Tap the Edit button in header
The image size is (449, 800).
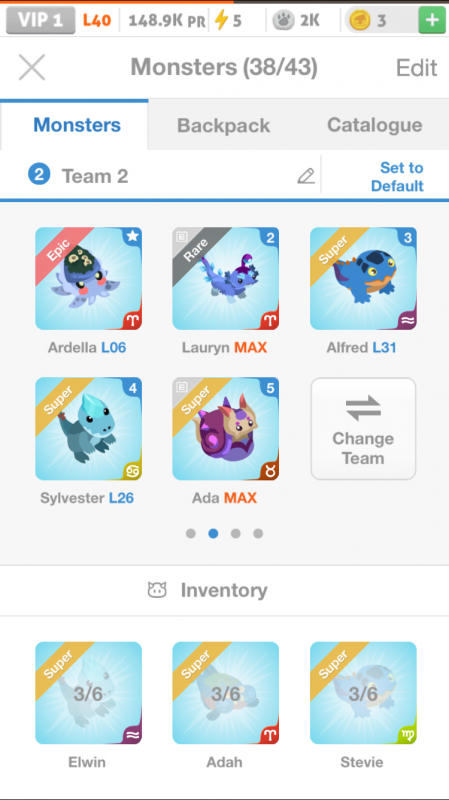[x=416, y=67]
